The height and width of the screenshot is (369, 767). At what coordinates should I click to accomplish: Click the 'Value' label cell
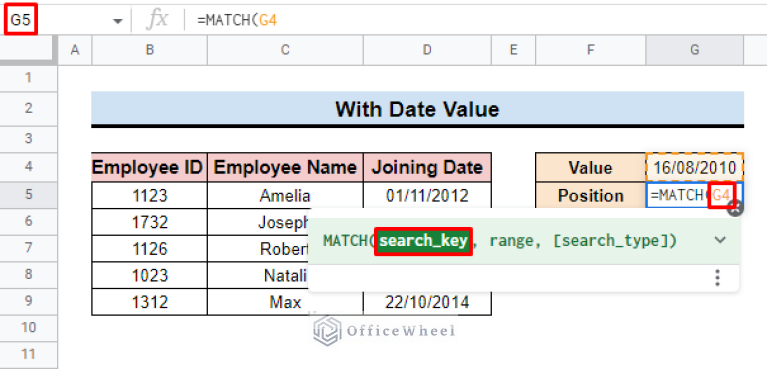tap(590, 167)
